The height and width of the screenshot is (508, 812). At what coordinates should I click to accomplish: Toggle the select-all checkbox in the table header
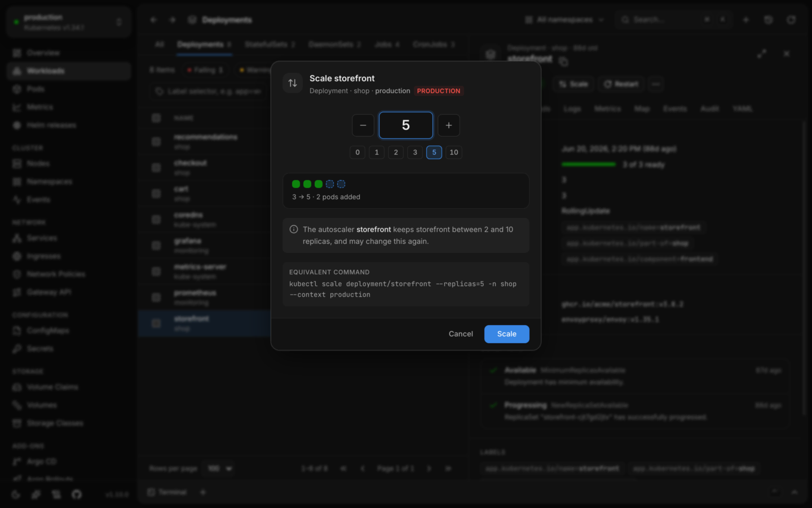[x=156, y=118]
